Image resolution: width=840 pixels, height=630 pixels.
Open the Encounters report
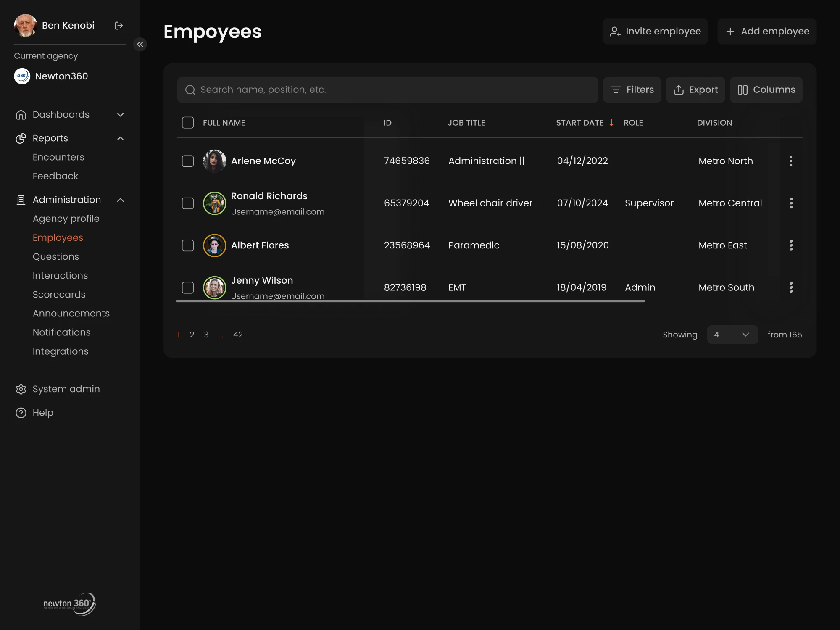pyautogui.click(x=58, y=157)
